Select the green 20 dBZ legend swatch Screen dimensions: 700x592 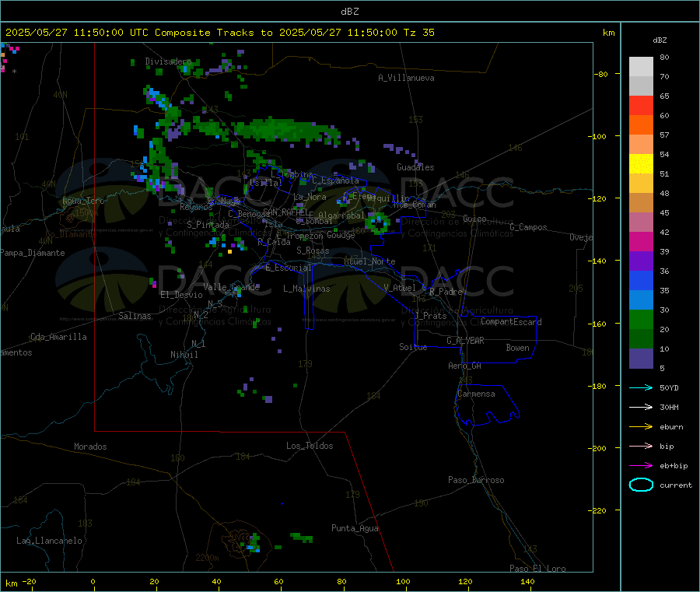coord(641,319)
